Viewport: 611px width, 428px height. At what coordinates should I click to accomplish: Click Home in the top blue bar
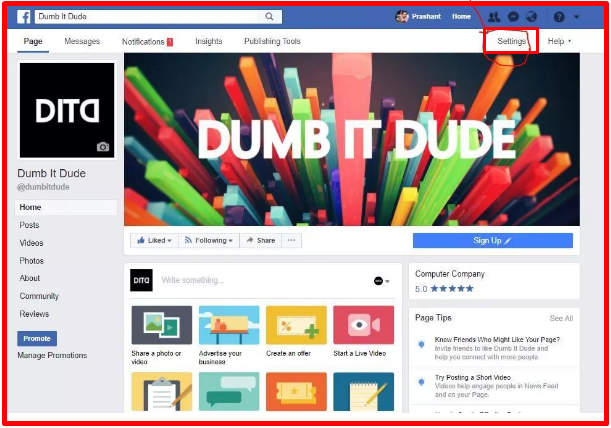[x=461, y=17]
